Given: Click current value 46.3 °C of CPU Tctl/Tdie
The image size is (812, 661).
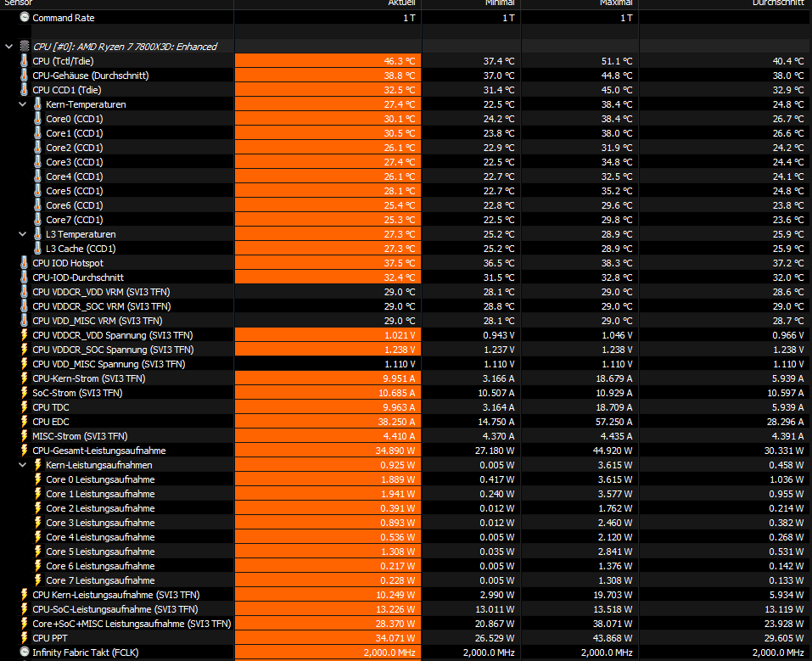Looking at the screenshot, I should click(400, 61).
